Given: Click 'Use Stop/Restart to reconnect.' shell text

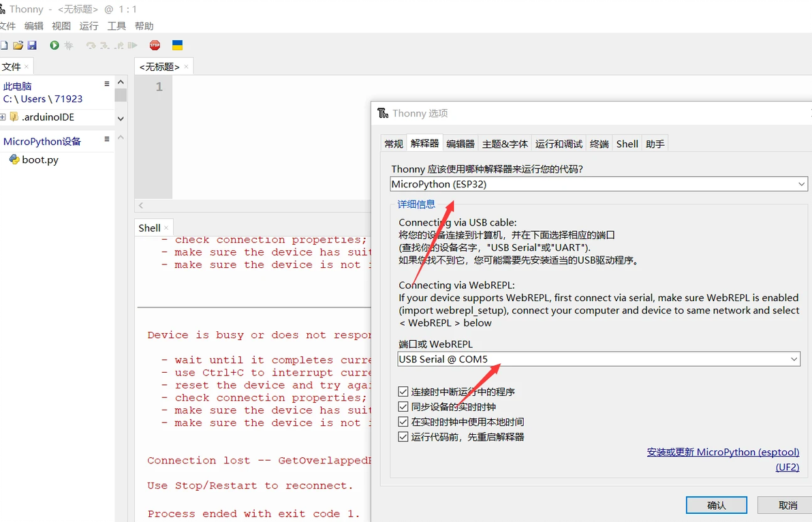Looking at the screenshot, I should (x=250, y=486).
